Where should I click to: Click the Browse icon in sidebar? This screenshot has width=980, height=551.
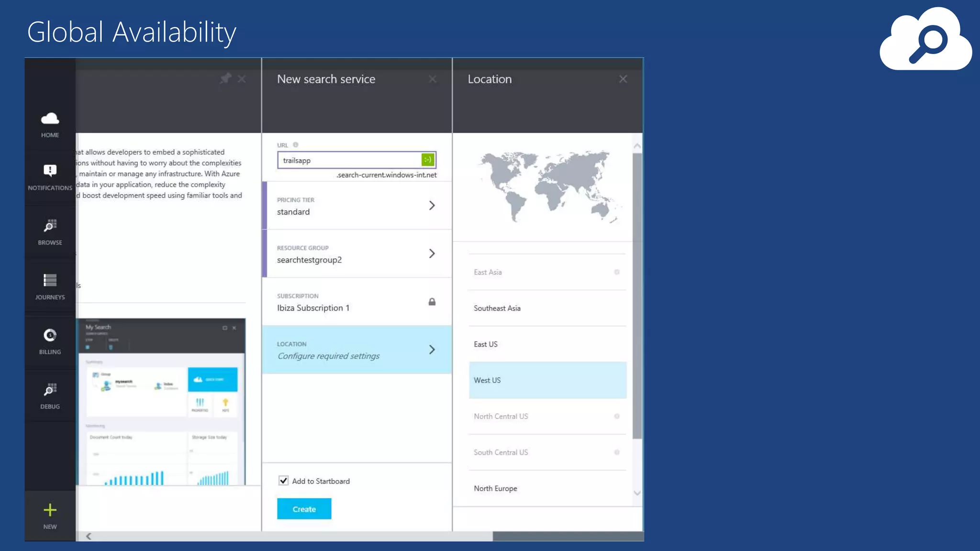50,225
